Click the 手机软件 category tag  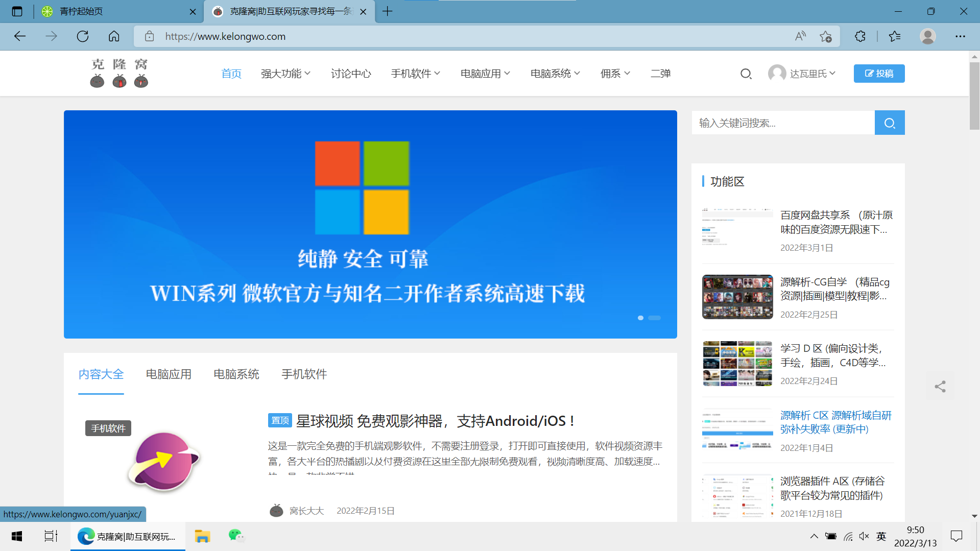point(108,428)
